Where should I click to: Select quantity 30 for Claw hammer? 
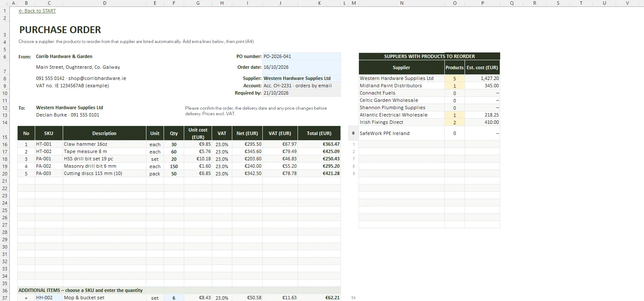(x=173, y=144)
